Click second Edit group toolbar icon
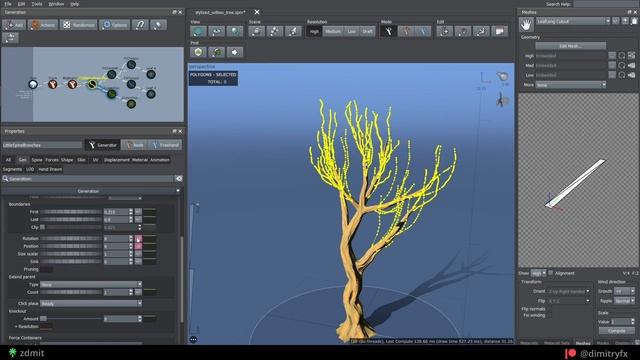 pyautogui.click(x=463, y=31)
